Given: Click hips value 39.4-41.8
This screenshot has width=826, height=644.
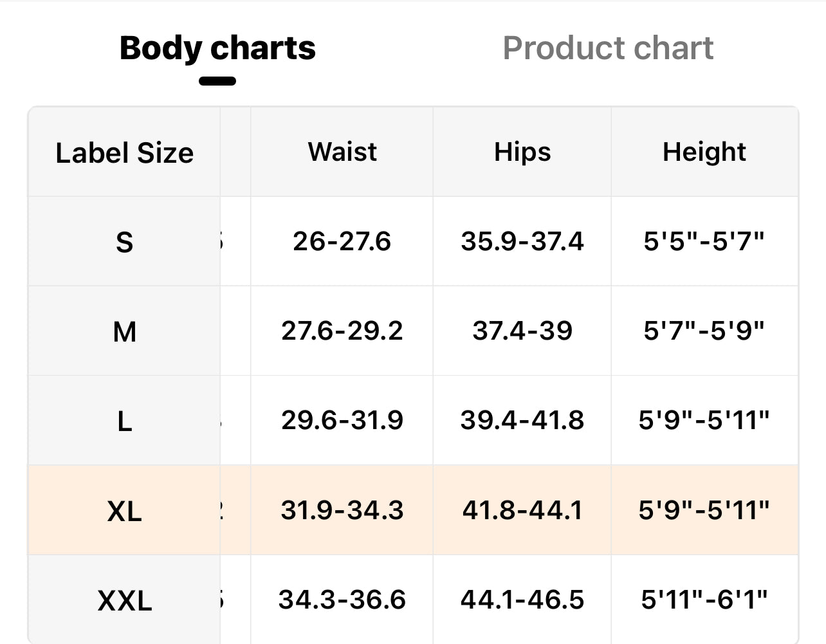Looking at the screenshot, I should pyautogui.click(x=522, y=420).
